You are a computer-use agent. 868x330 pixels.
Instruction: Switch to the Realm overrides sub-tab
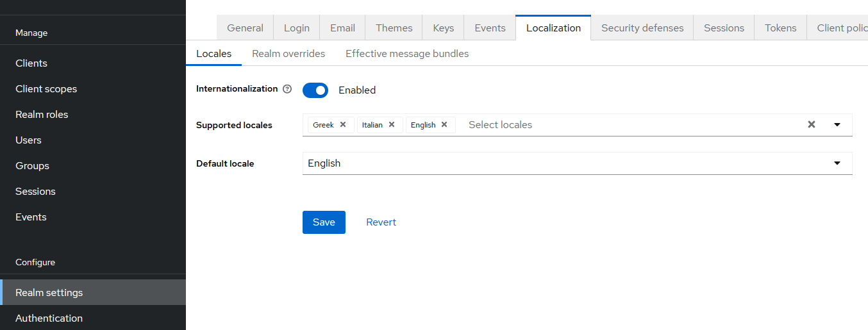click(288, 54)
